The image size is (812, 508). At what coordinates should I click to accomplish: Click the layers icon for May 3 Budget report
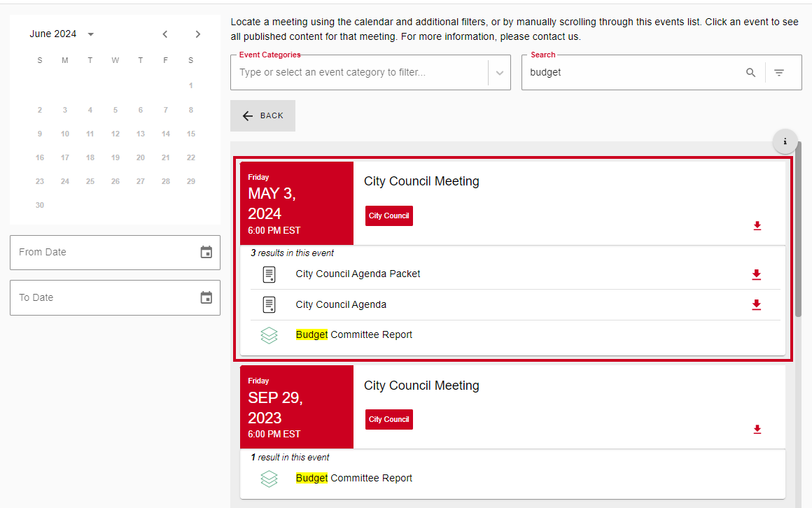click(x=269, y=336)
